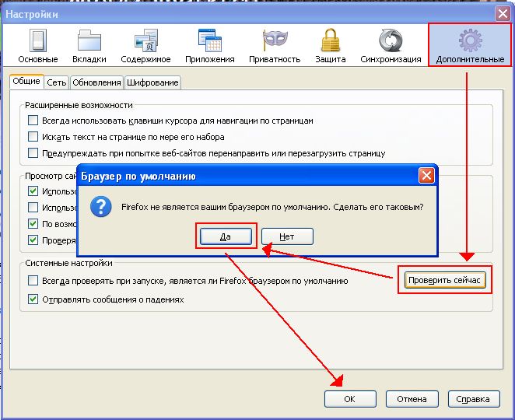Confirm with Да in default browser dialog
Viewport: 515px width, 420px height.
click(x=226, y=236)
